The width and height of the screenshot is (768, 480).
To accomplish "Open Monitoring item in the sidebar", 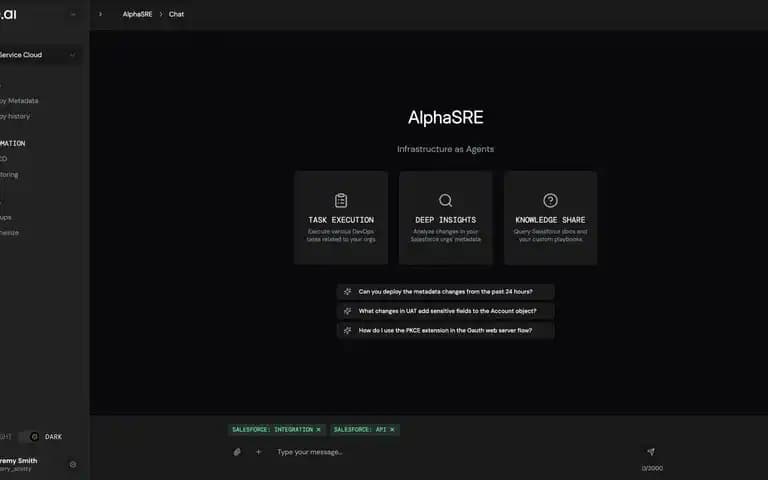I will pos(9,174).
